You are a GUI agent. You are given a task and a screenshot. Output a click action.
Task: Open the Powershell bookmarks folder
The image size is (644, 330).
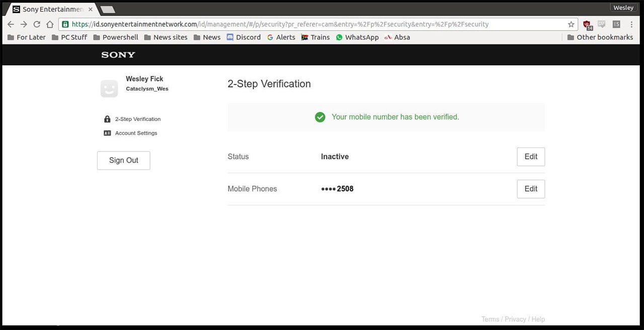click(x=116, y=37)
